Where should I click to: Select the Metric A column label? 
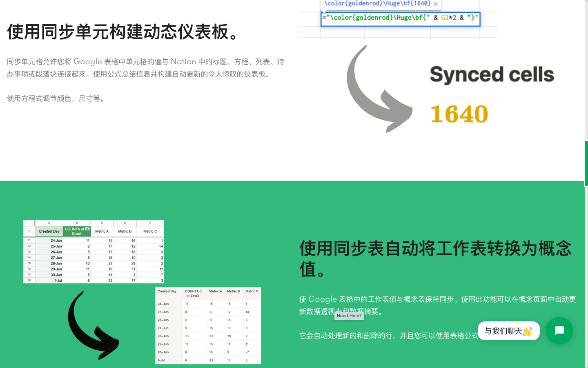(102, 231)
